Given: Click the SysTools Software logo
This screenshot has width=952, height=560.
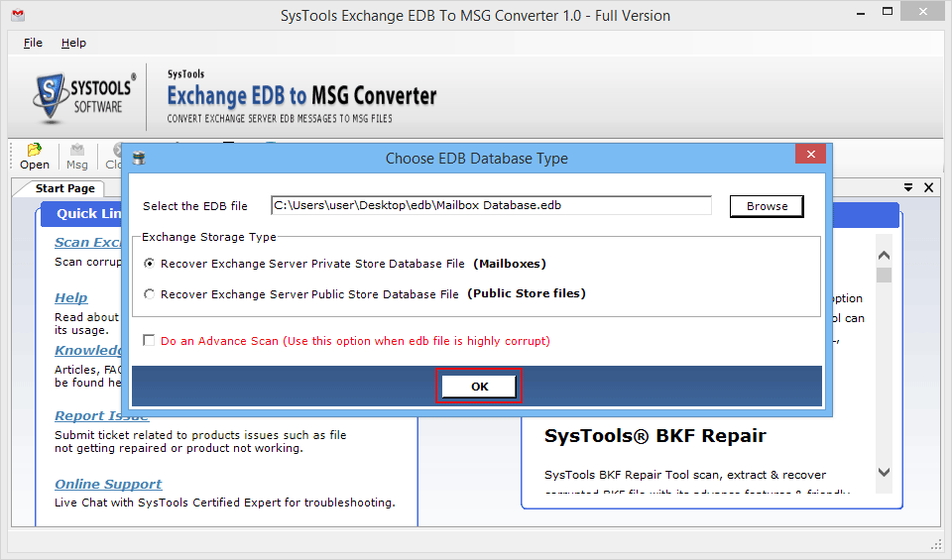Looking at the screenshot, I should (84, 97).
